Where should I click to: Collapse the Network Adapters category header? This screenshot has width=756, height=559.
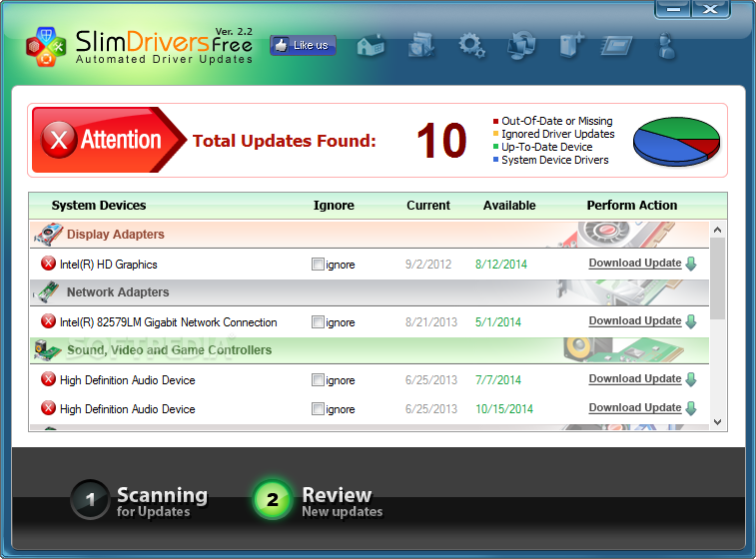370,292
